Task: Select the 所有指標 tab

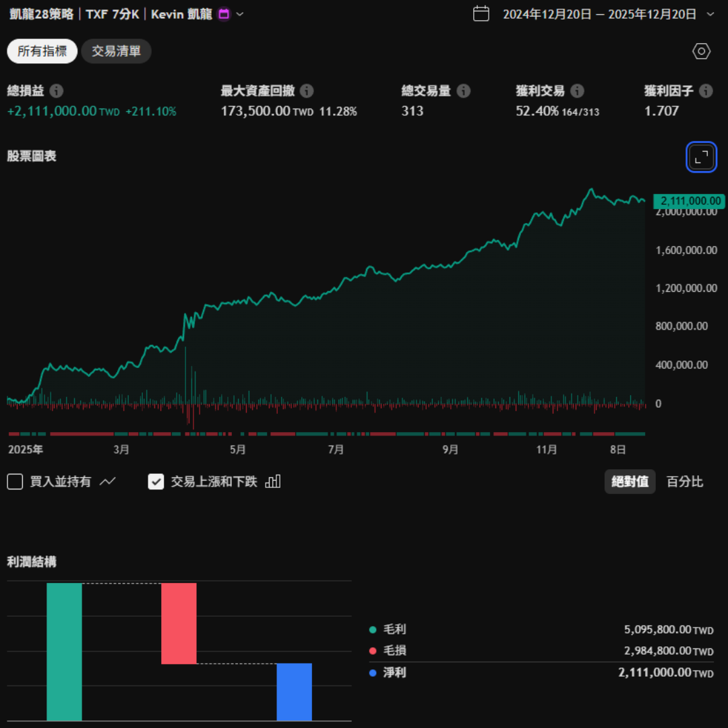Action: point(42,51)
